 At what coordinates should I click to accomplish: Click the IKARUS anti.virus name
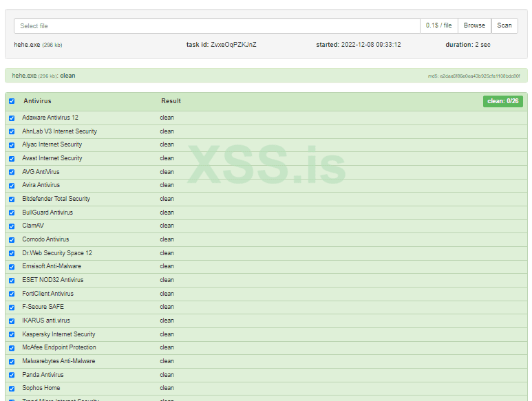pos(46,321)
